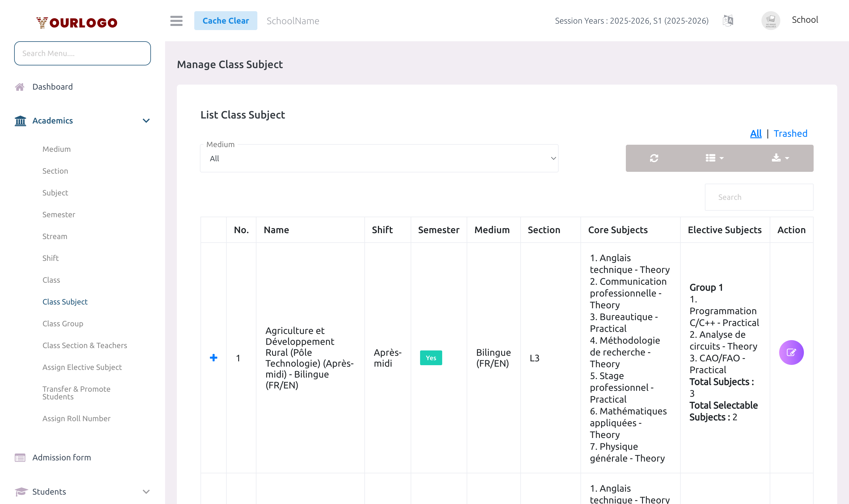Click the hamburger menu toggle icon
849x504 pixels.
(x=176, y=21)
